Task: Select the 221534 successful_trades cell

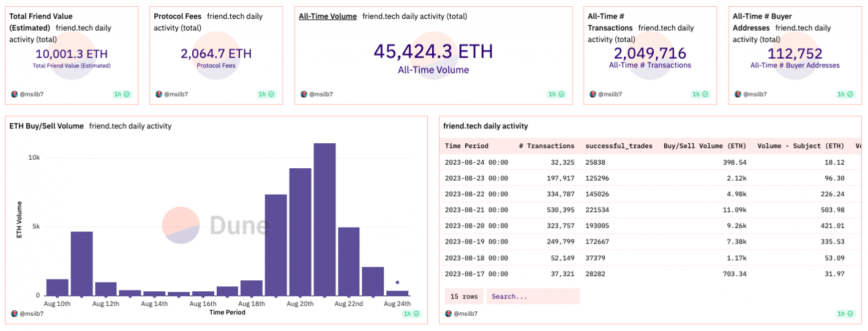Action: coord(597,210)
